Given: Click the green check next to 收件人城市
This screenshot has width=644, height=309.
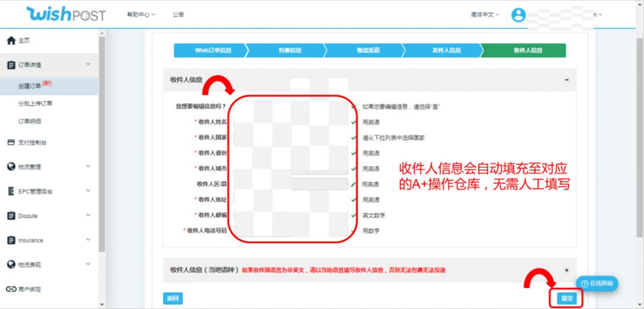Looking at the screenshot, I should coord(354,169).
